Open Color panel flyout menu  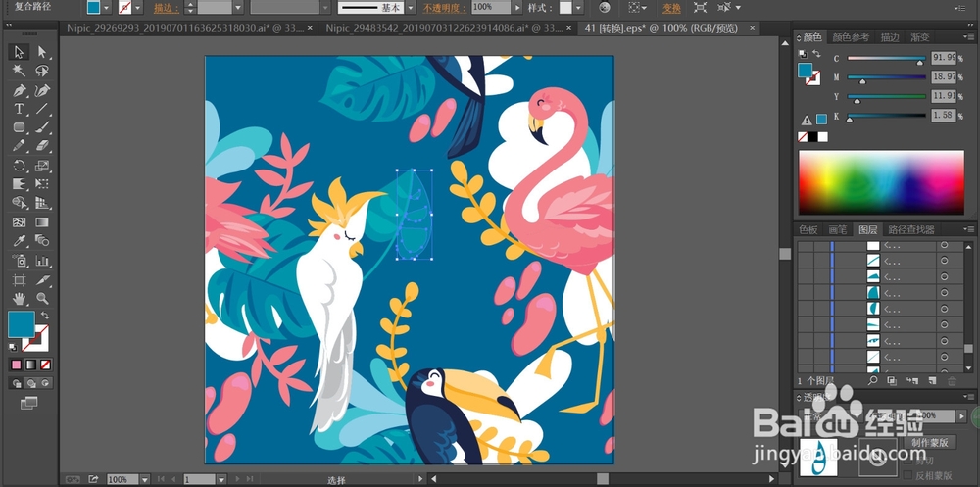(969, 37)
